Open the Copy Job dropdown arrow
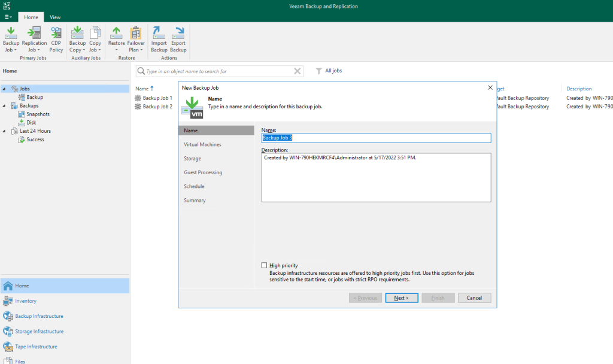This screenshot has width=613, height=364. pyautogui.click(x=99, y=50)
